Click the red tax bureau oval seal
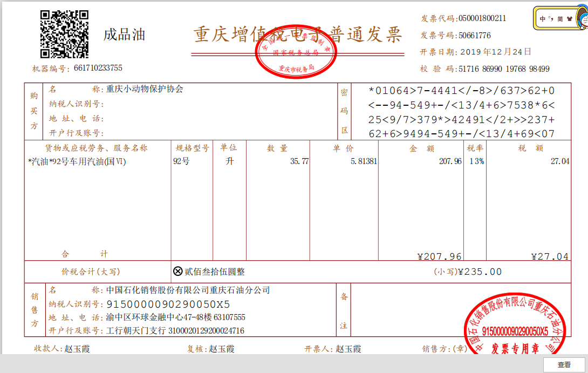Screen dimensions: 588x373 tap(296, 51)
